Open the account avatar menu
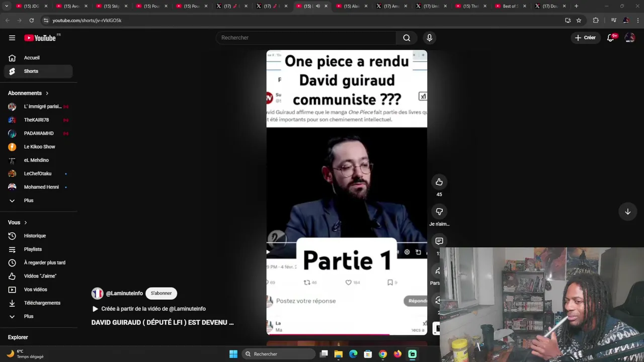 629,38
